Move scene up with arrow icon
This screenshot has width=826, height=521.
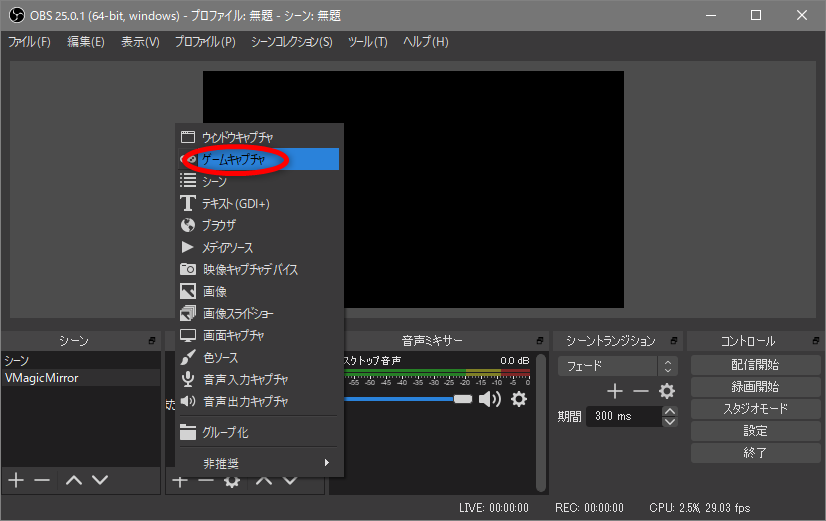pyautogui.click(x=74, y=480)
